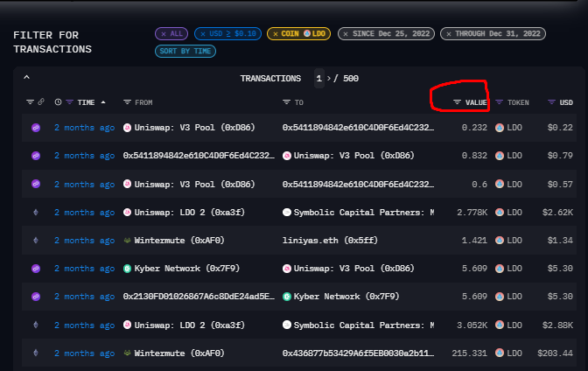The height and width of the screenshot is (371, 588).
Task: Click the LDO token icon in the $203.44 row
Action: (x=500, y=353)
